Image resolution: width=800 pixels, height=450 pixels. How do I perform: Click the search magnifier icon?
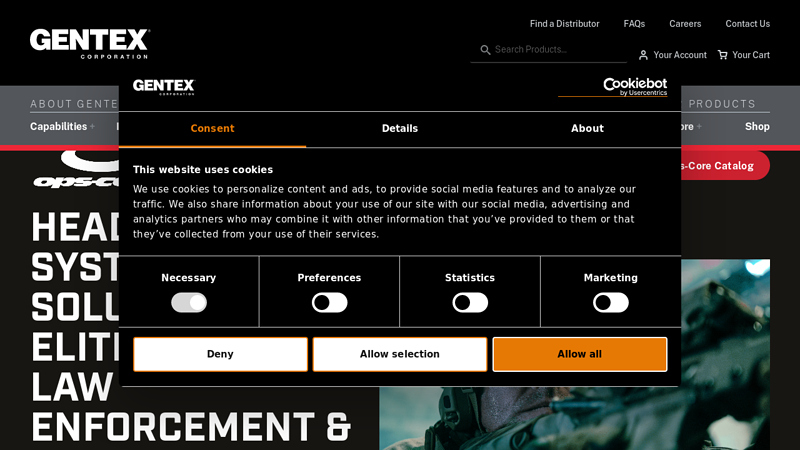click(x=485, y=50)
